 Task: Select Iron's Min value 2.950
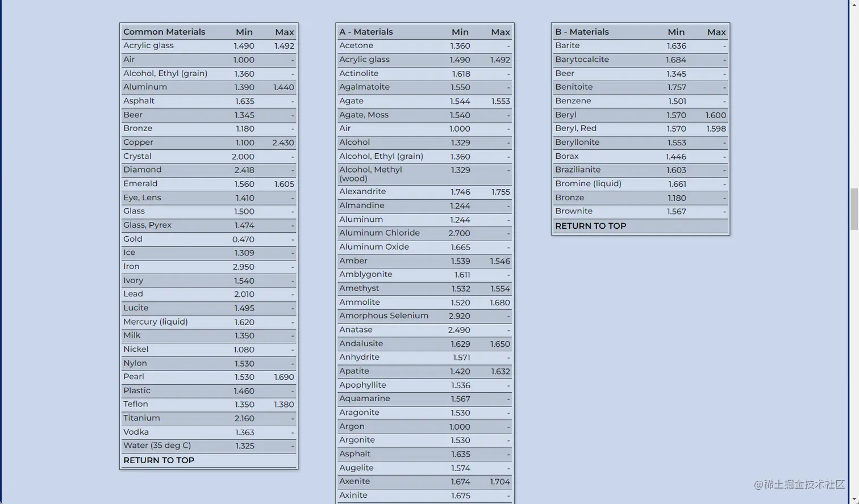(x=243, y=267)
